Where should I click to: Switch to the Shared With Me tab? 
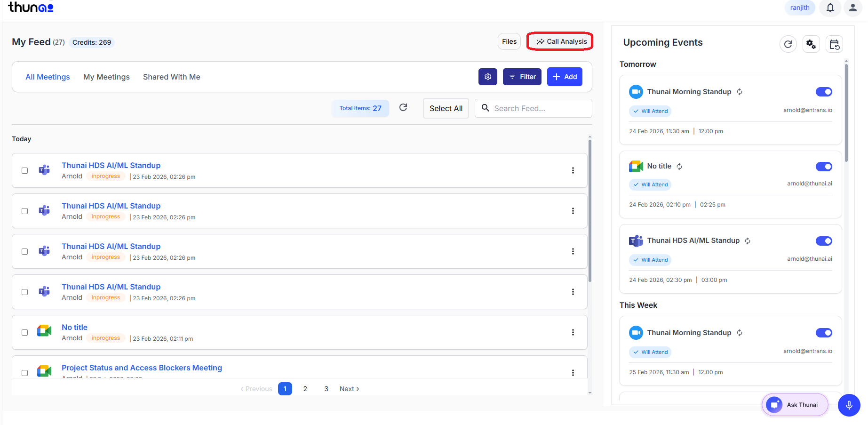(x=172, y=77)
